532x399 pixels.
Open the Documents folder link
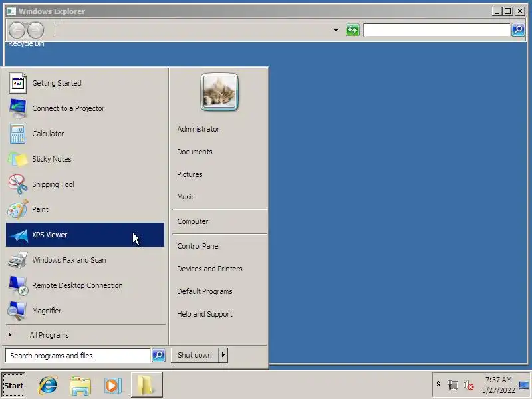(x=195, y=152)
